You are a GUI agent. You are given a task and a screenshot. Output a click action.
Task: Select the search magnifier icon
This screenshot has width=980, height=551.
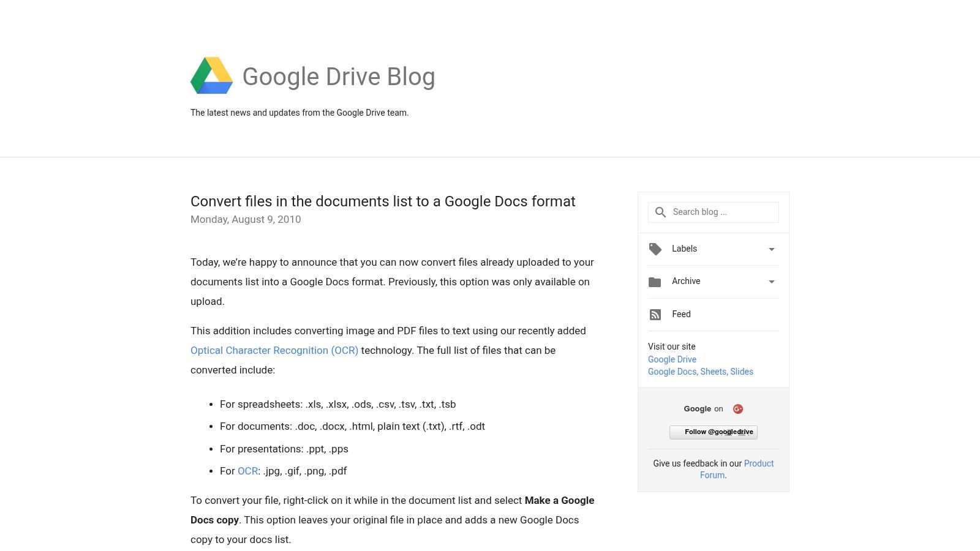click(x=660, y=212)
